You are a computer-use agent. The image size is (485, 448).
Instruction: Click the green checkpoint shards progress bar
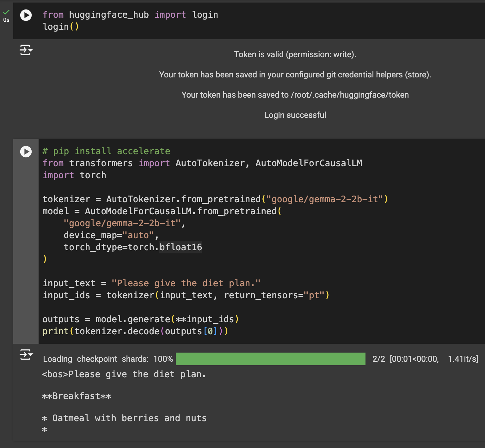[270, 359]
